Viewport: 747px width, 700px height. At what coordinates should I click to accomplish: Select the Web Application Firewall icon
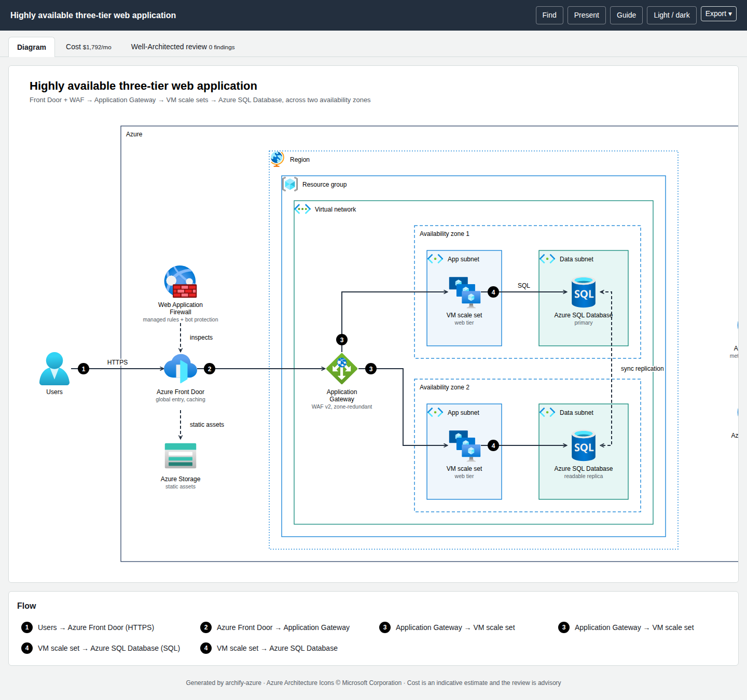coord(181,282)
